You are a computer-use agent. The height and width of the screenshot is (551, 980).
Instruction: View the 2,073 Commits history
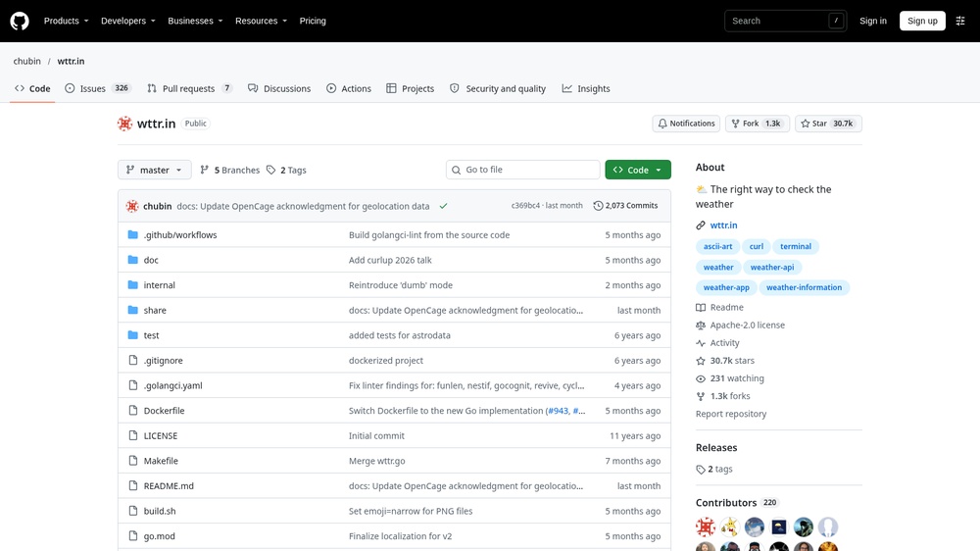point(625,206)
